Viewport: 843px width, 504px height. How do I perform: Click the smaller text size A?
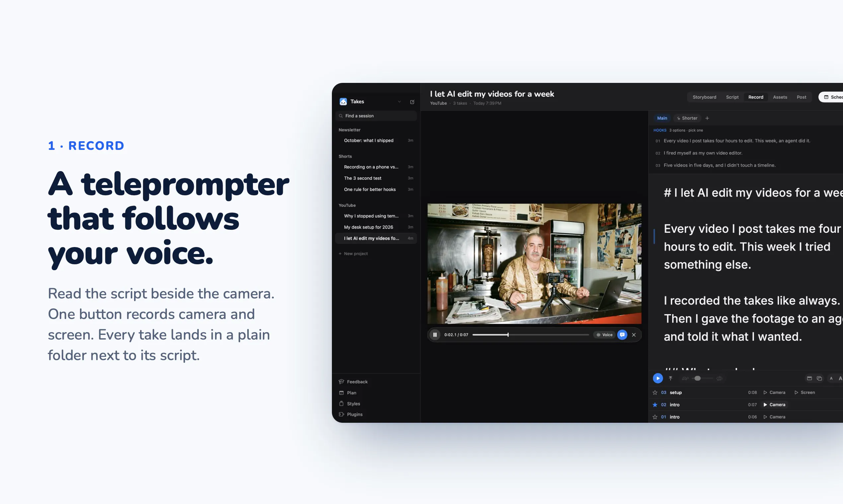(831, 378)
